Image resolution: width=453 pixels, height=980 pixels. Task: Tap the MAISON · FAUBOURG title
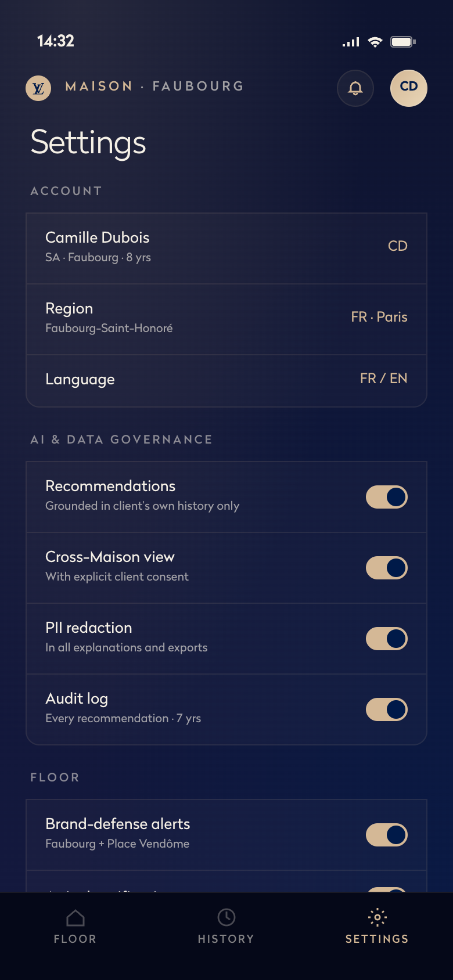tap(154, 87)
